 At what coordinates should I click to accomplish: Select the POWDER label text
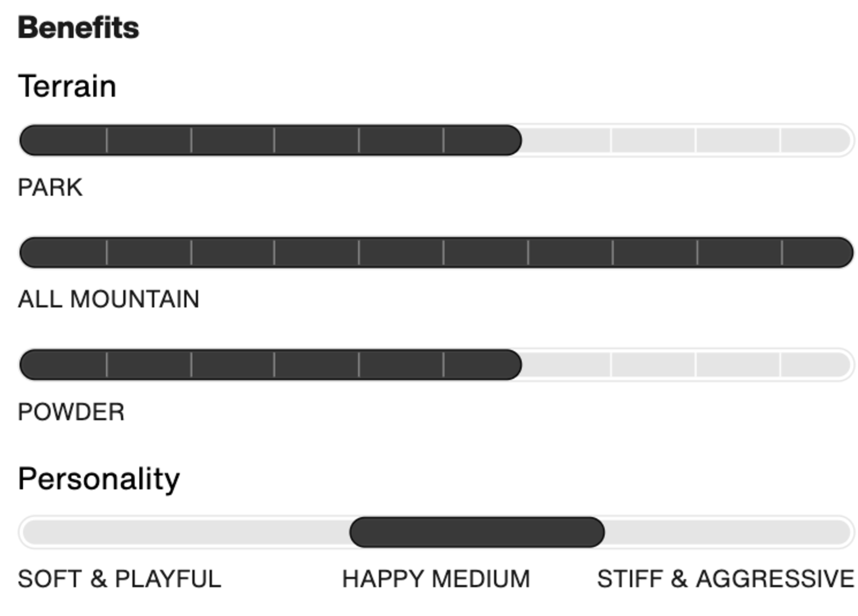pyautogui.click(x=71, y=412)
